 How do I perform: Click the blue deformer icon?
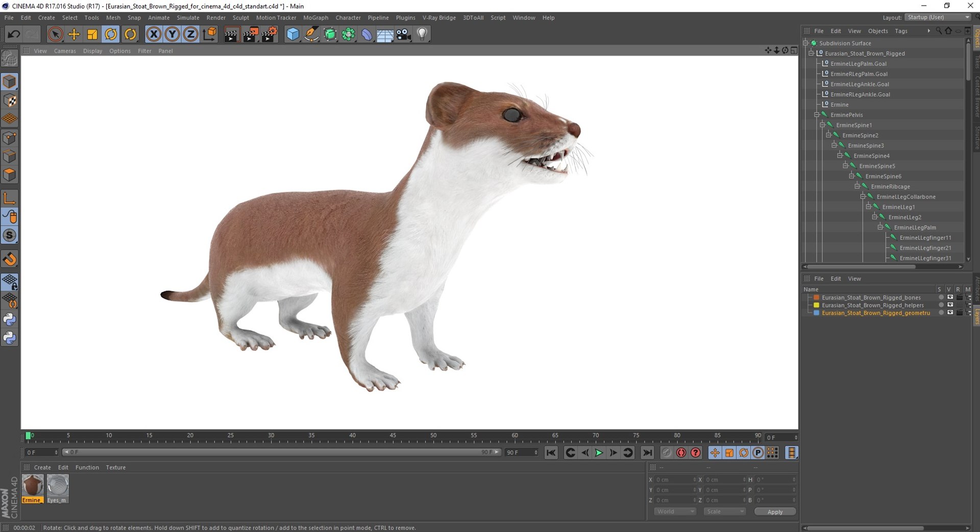point(366,34)
